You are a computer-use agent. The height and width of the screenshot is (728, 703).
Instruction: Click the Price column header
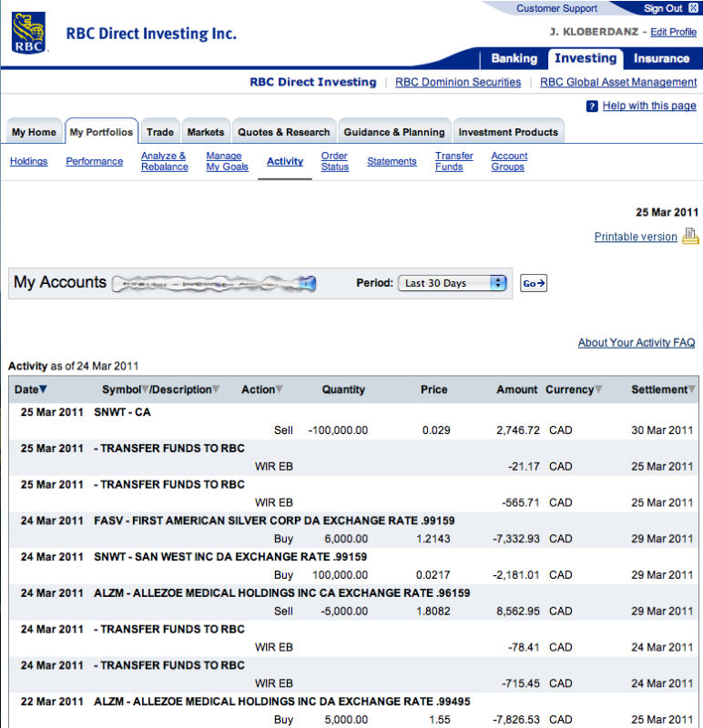(434, 389)
